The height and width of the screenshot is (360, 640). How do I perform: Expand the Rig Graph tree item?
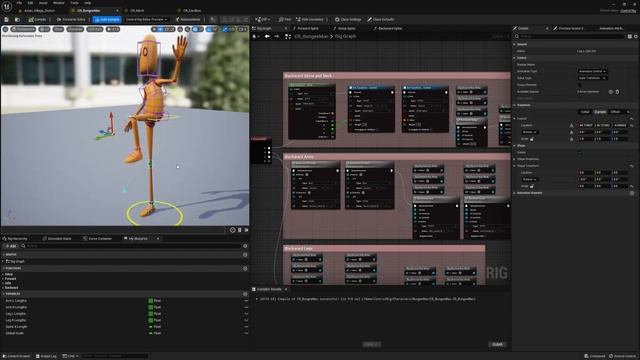coord(4,261)
